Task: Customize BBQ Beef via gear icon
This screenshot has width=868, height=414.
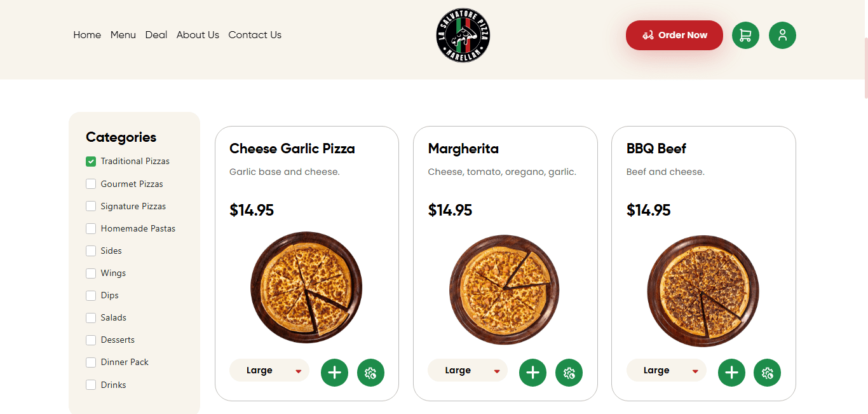Action: pos(767,373)
